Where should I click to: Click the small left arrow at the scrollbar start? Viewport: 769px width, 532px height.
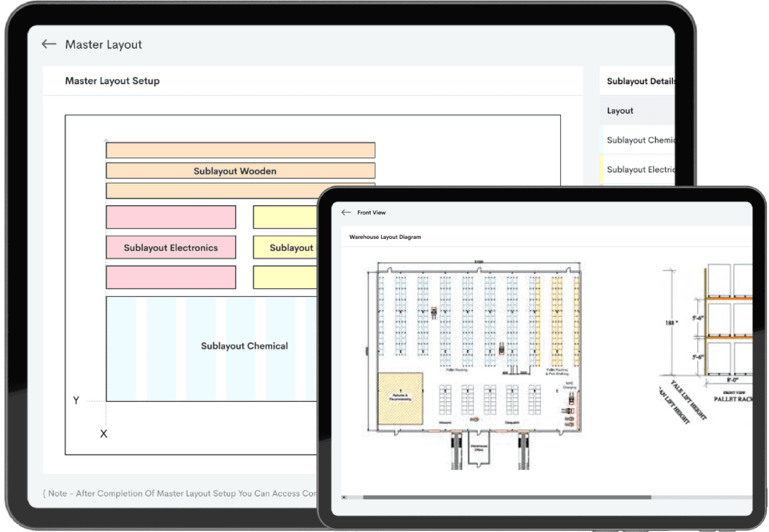point(344,497)
